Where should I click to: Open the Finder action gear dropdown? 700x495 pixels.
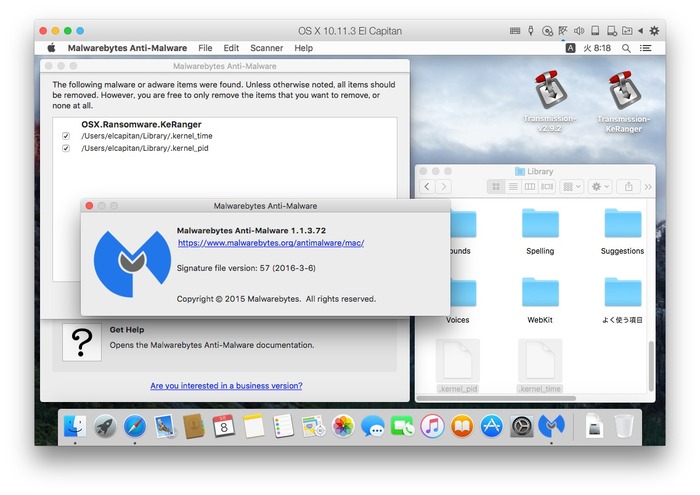(x=600, y=186)
